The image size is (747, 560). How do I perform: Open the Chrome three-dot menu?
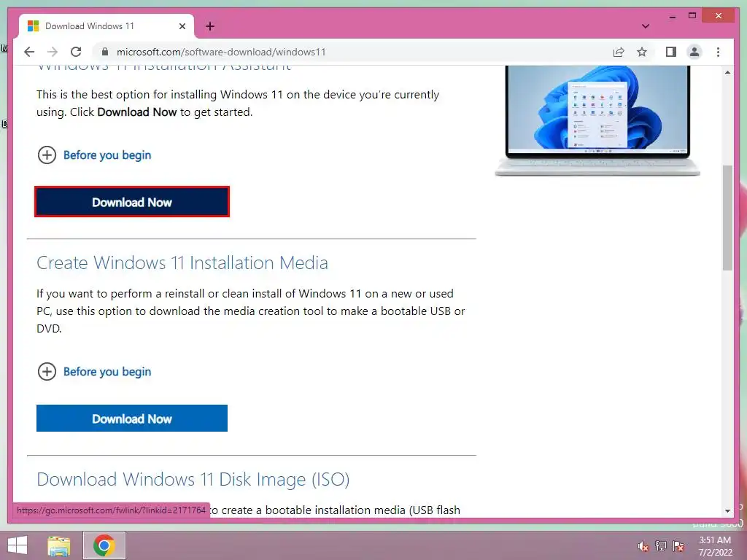[x=718, y=52]
